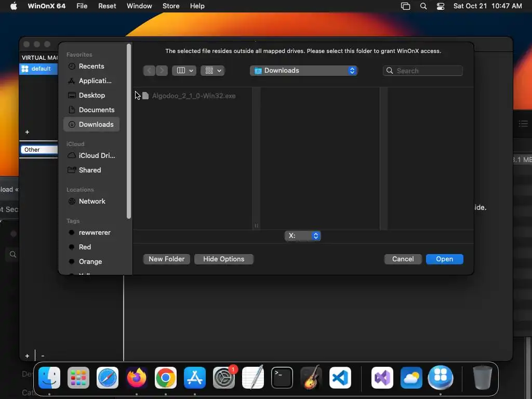Go forward in the file dialog
The height and width of the screenshot is (399, 532).
coord(162,71)
